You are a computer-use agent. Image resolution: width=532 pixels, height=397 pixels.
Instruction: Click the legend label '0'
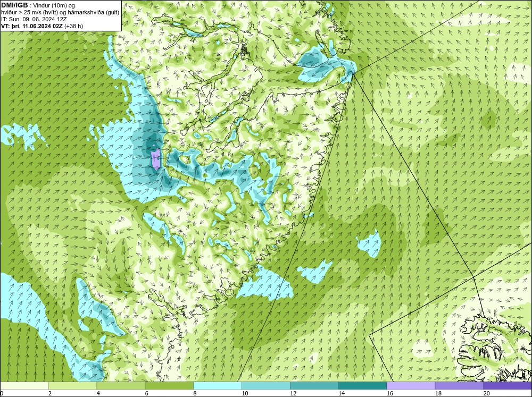click(2, 394)
